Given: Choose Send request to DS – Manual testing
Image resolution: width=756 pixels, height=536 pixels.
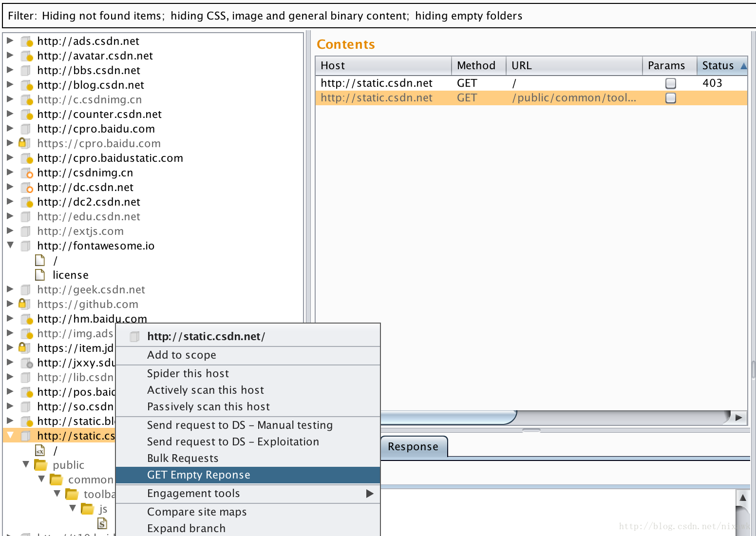Looking at the screenshot, I should pos(248,425).
